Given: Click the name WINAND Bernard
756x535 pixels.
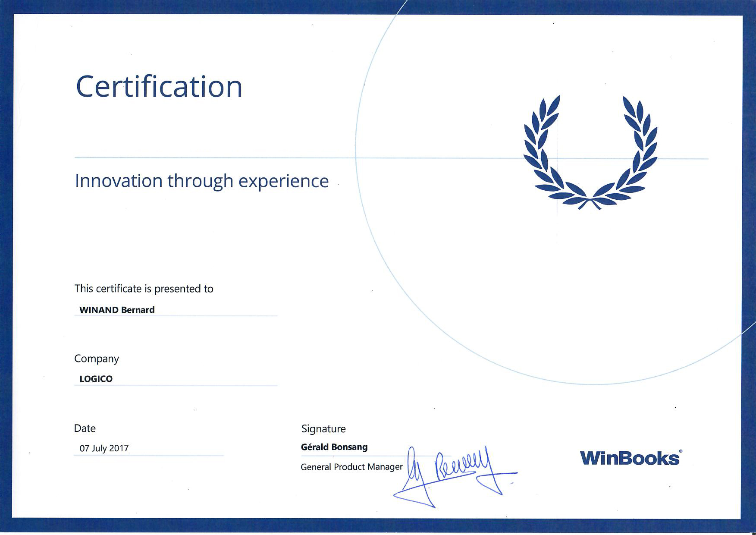Looking at the screenshot, I should click(117, 310).
